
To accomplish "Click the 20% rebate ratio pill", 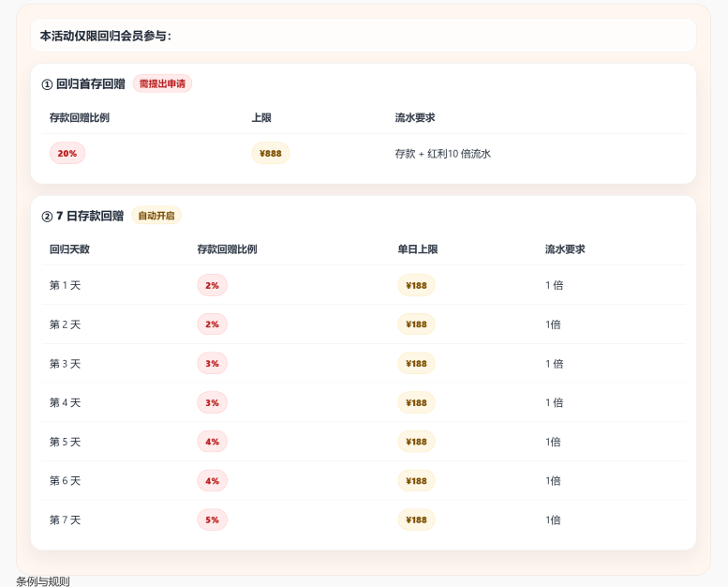I will pos(67,154).
